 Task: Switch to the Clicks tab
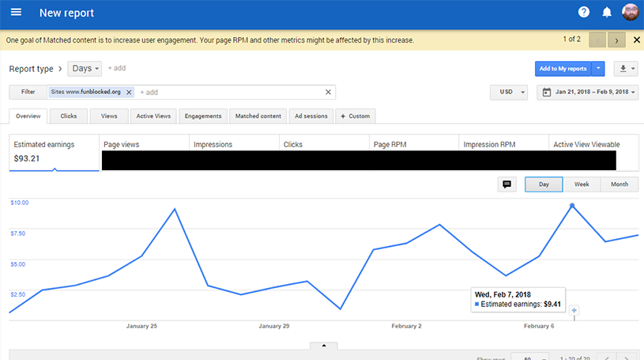click(x=69, y=116)
